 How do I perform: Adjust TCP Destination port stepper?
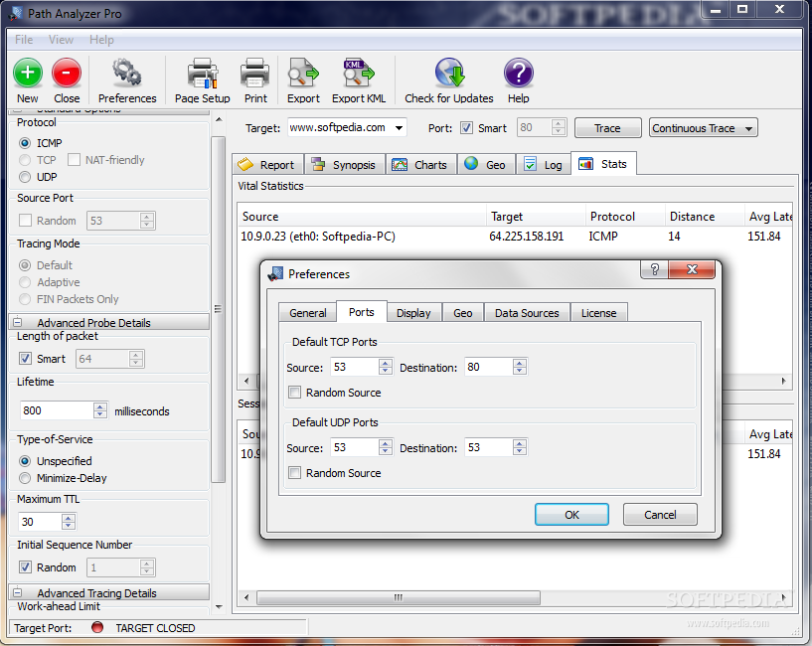click(520, 367)
